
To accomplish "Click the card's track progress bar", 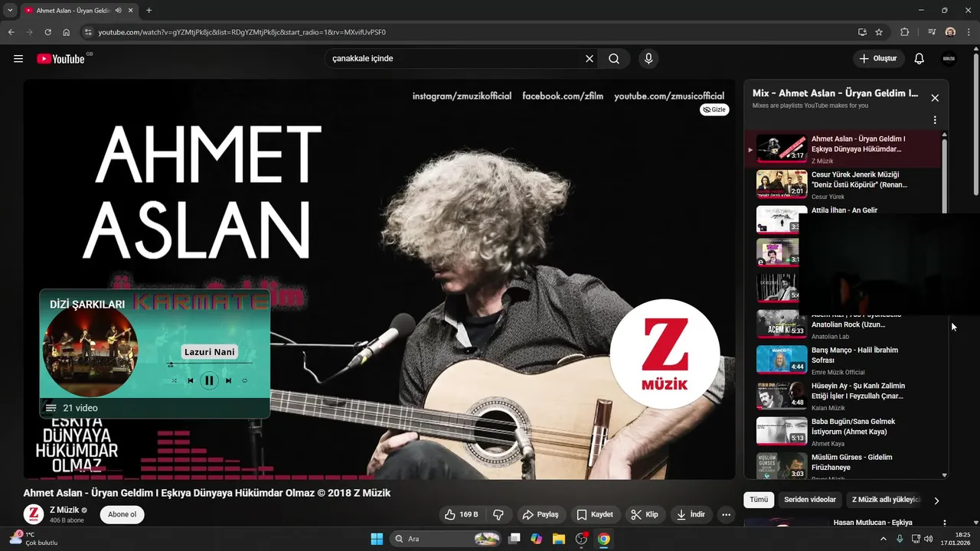I will pyautogui.click(x=210, y=364).
